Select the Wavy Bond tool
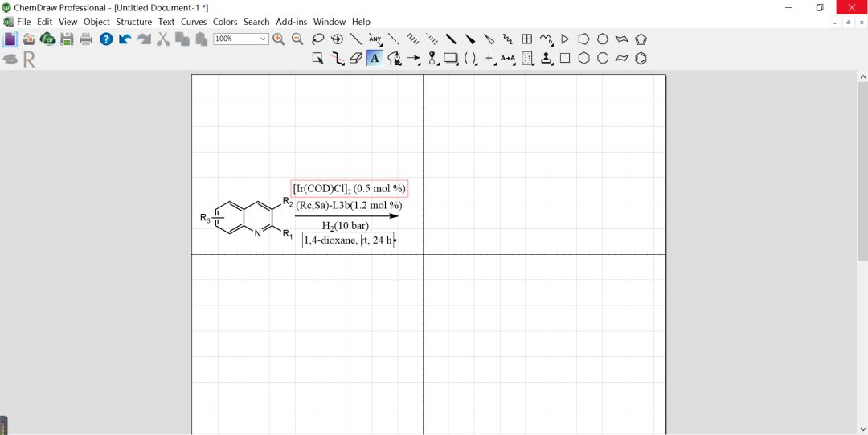Screen dimensions: 868x435 (508, 39)
